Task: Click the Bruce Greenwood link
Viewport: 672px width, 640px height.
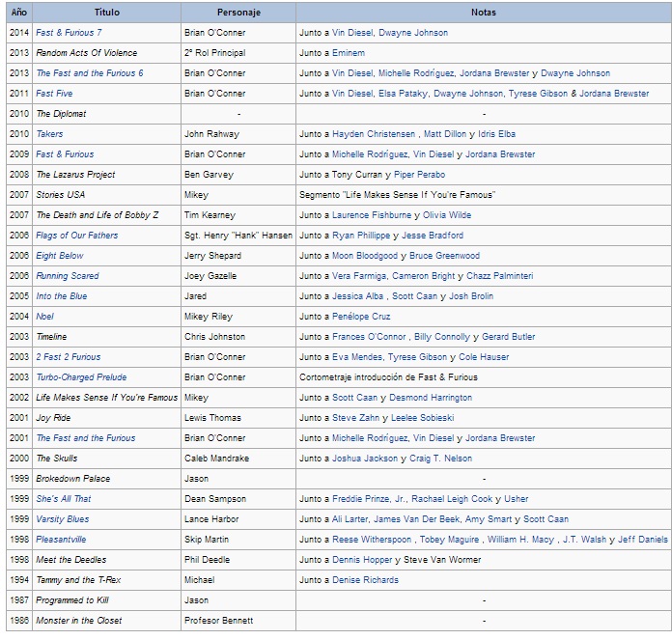Action: (x=444, y=256)
